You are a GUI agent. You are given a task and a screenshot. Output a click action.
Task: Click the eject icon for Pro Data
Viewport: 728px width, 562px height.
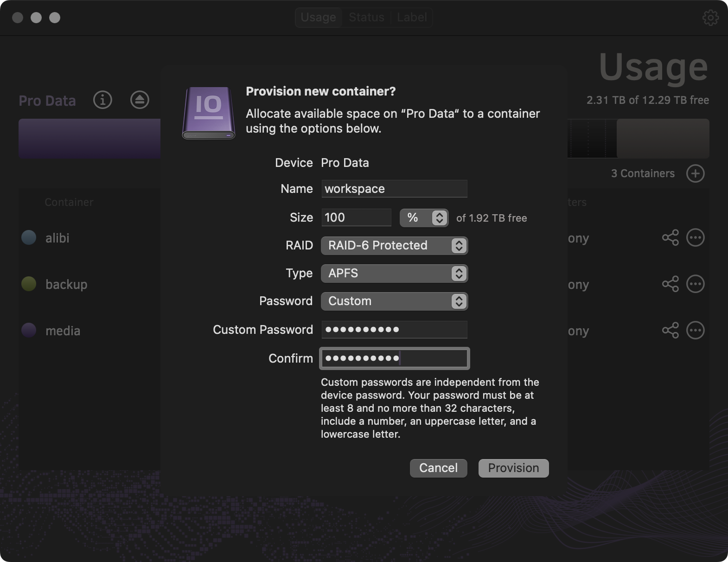[140, 100]
